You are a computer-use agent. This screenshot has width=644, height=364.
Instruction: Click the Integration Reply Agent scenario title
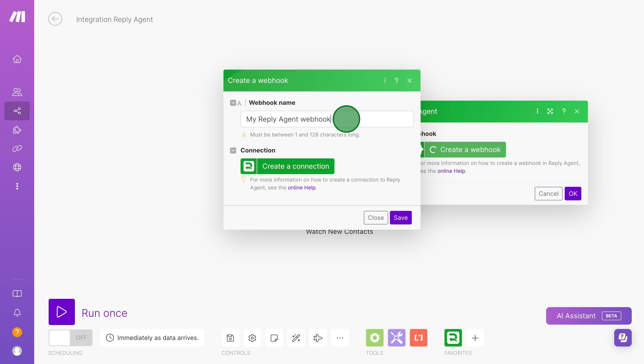[x=114, y=19]
